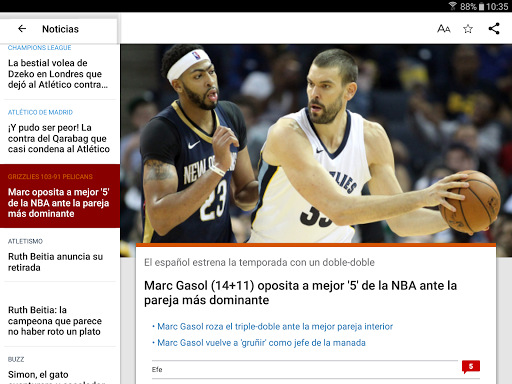512x384 pixels.
Task: Open 'Ruth Beitia anuncia su retirada'
Action: 56,262
